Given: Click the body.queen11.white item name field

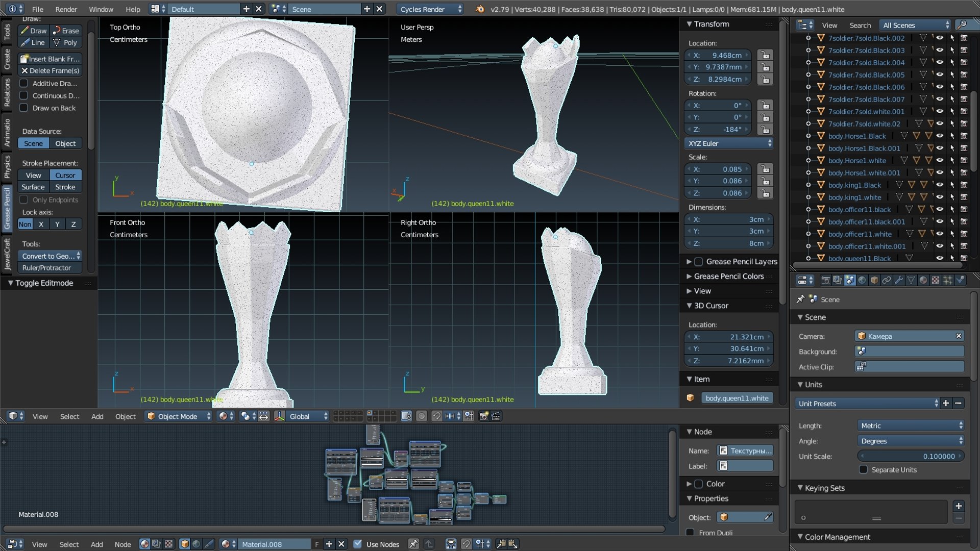Looking at the screenshot, I should click(x=737, y=398).
